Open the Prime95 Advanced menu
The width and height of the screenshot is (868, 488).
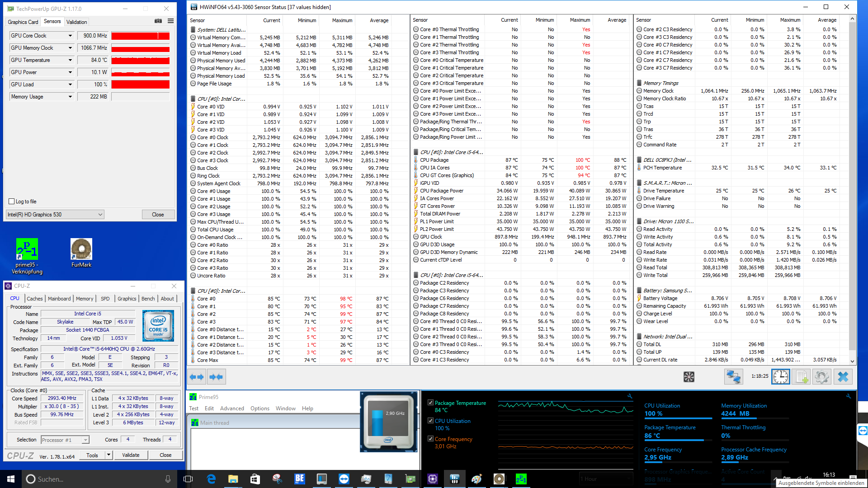click(232, 408)
